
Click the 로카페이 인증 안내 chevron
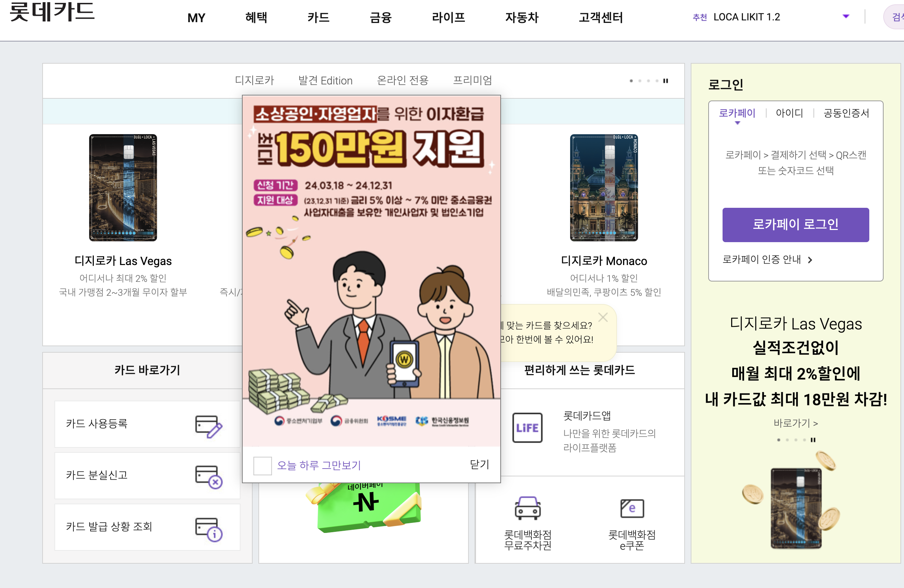click(x=810, y=260)
